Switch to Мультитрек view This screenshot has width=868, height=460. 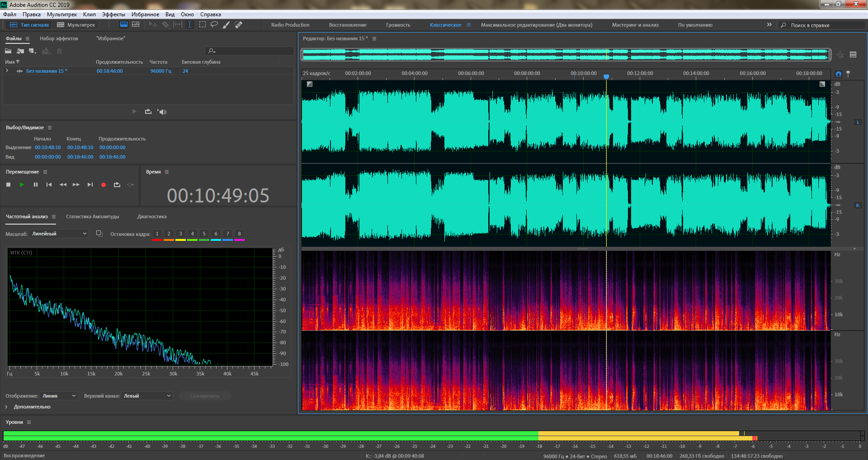pos(76,25)
